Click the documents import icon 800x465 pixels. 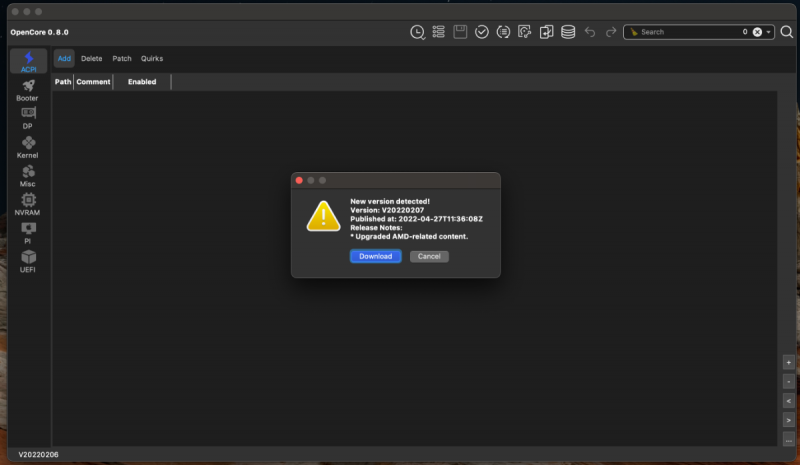point(546,32)
